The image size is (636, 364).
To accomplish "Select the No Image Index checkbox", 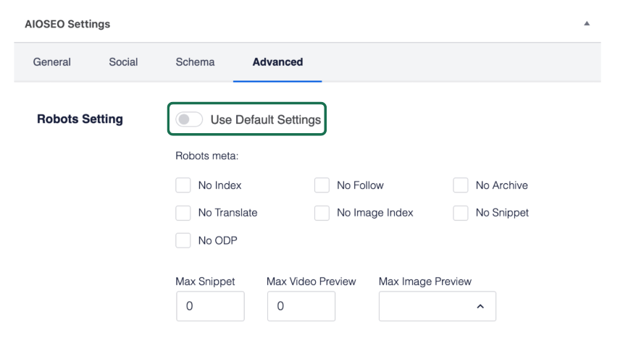I will (x=322, y=213).
